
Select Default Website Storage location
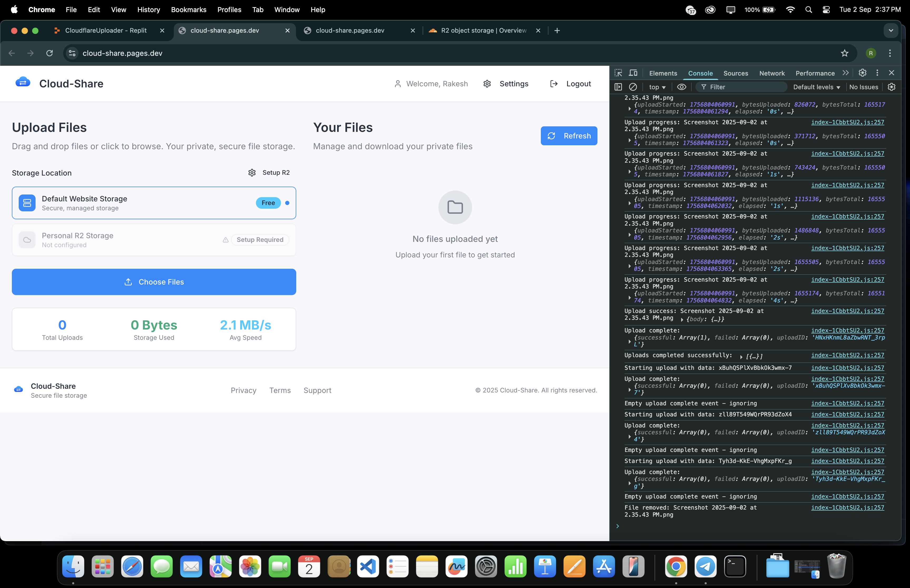point(154,203)
